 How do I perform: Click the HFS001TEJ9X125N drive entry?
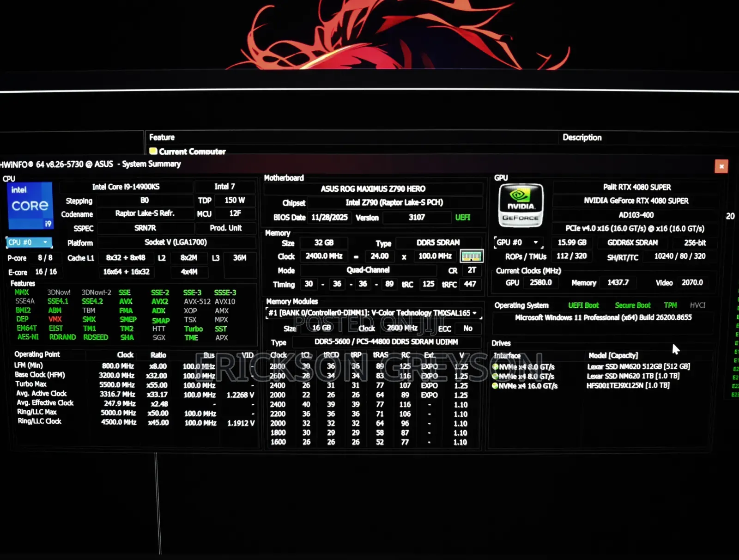pos(628,385)
